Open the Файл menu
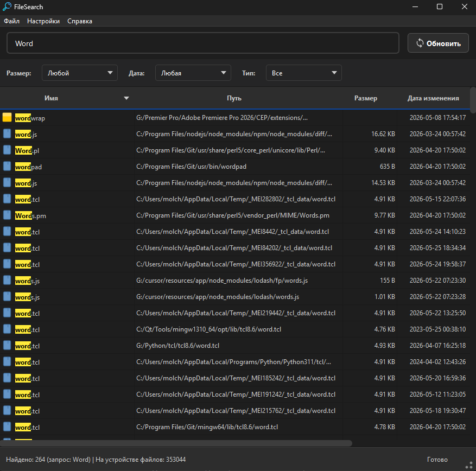 point(11,21)
